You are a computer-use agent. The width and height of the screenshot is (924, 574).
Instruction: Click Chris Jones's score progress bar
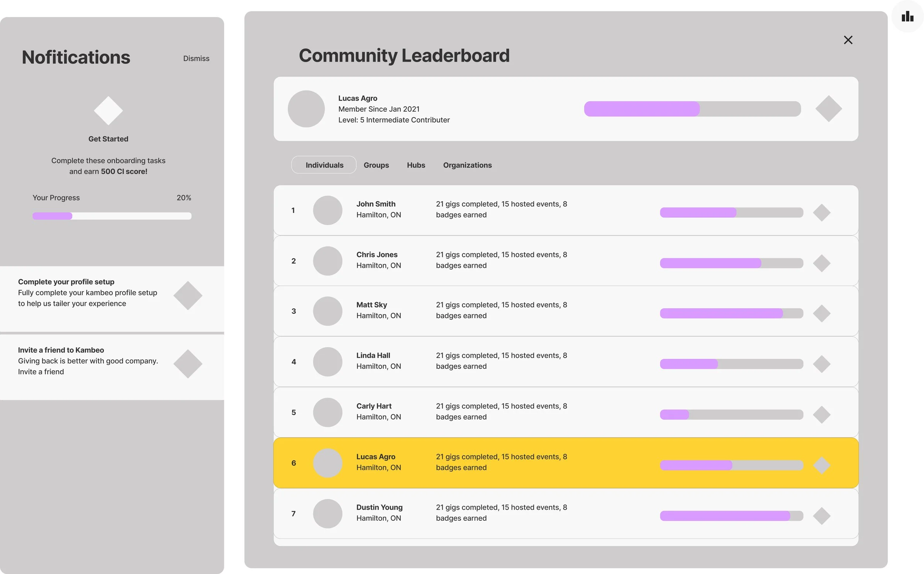tap(731, 263)
